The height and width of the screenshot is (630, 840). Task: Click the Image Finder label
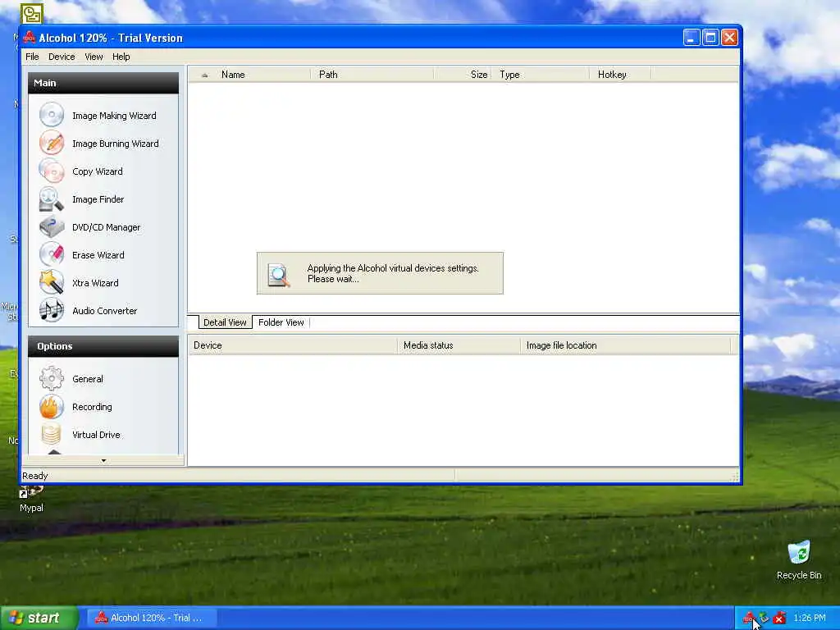pyautogui.click(x=98, y=199)
